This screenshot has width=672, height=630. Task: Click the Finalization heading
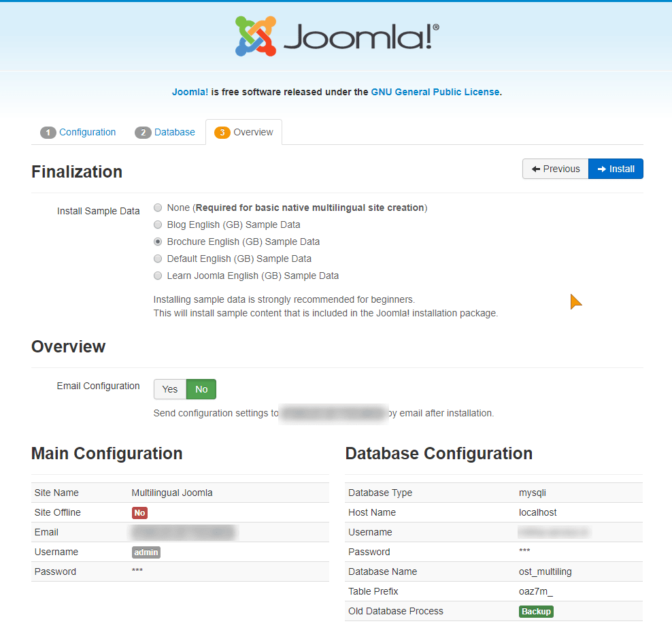(x=77, y=172)
